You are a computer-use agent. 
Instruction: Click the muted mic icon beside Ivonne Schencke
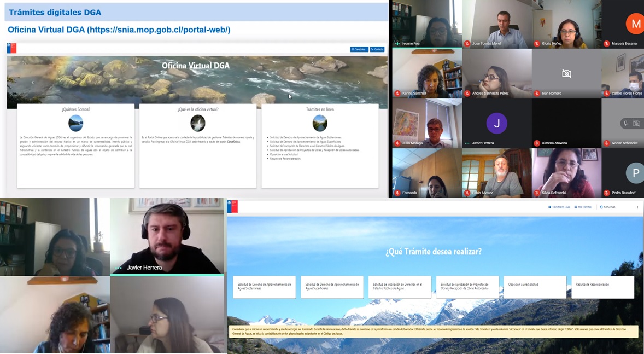[607, 143]
